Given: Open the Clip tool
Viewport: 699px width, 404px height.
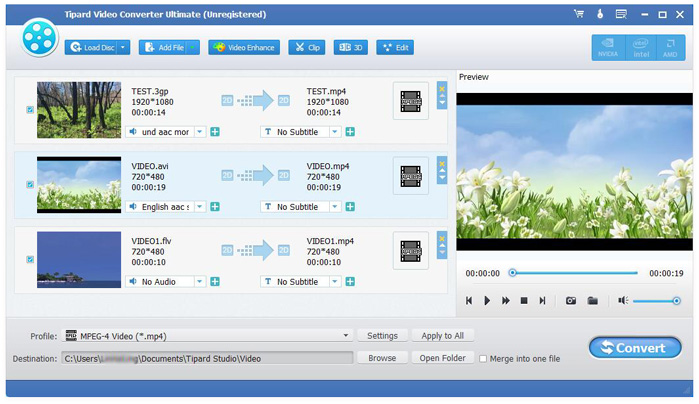Looking at the screenshot, I should point(307,47).
